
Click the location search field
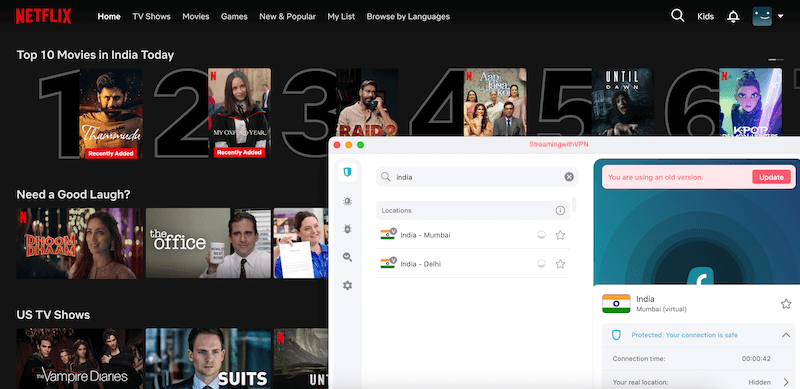(477, 177)
